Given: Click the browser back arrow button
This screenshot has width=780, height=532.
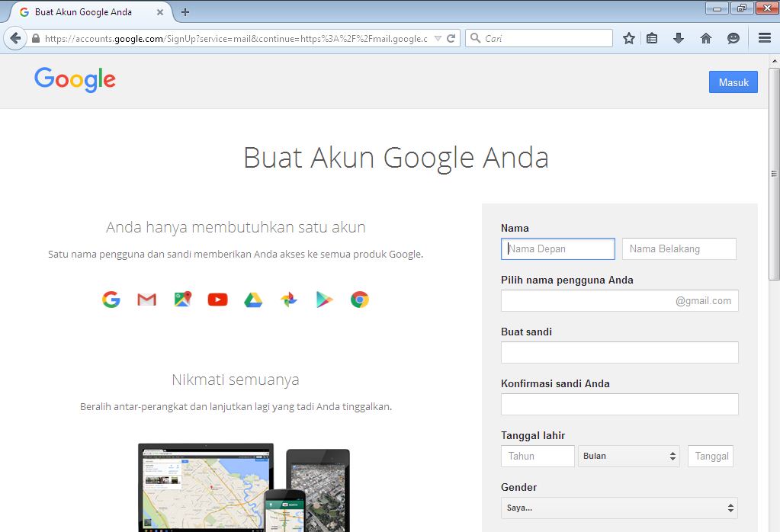Looking at the screenshot, I should click(x=15, y=38).
